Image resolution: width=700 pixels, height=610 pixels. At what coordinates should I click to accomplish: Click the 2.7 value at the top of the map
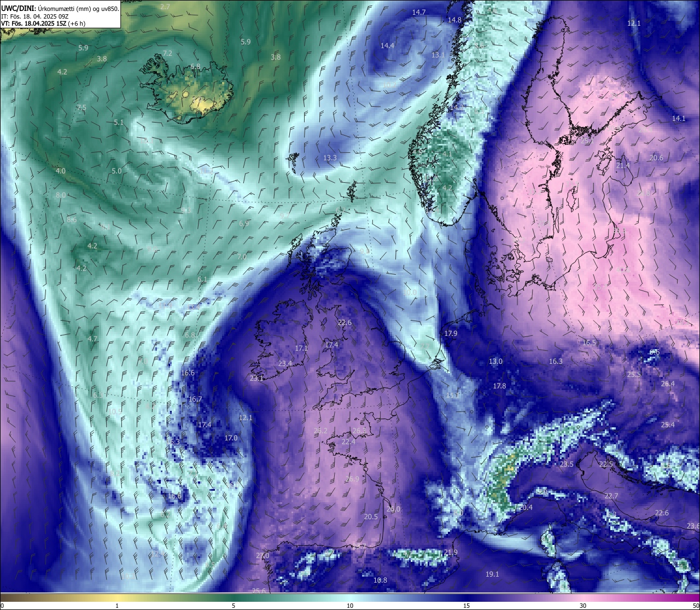point(165,7)
